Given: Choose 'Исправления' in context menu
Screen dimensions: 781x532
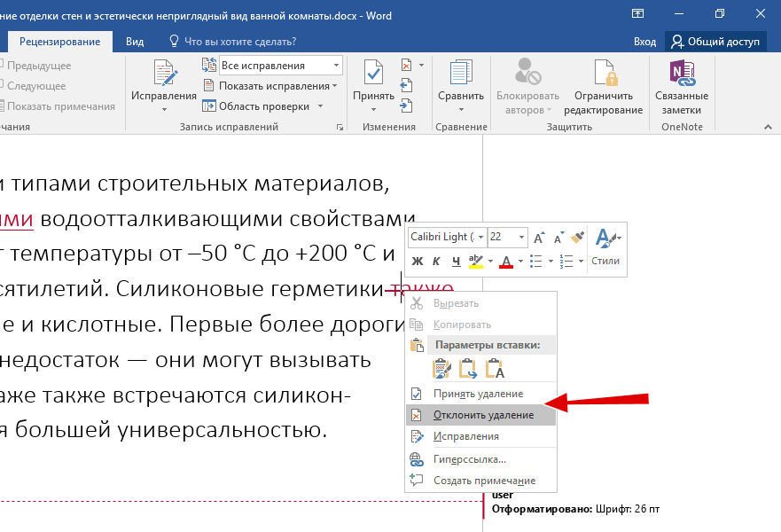Looking at the screenshot, I should pyautogui.click(x=480, y=436).
